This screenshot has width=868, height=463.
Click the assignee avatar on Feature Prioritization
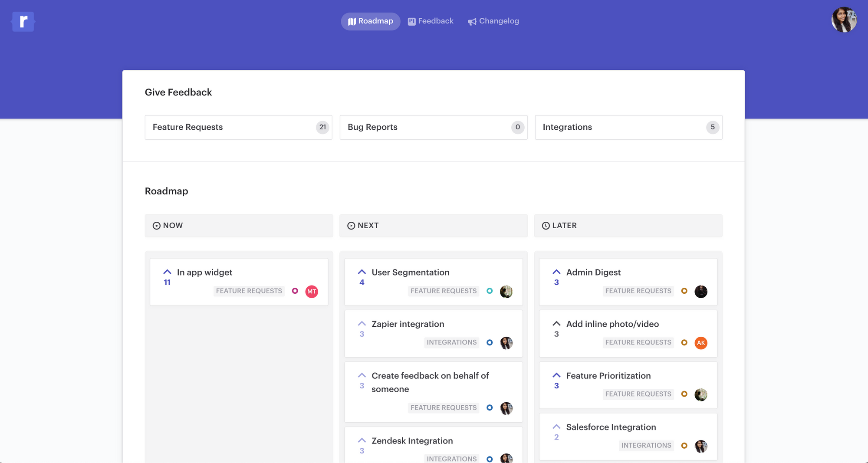pyautogui.click(x=701, y=394)
